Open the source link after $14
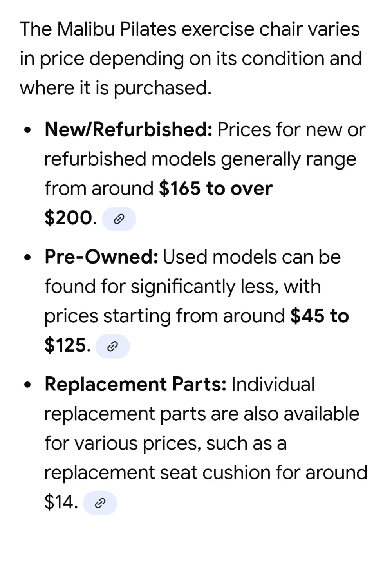This screenshot has height=564, width=392. click(100, 503)
